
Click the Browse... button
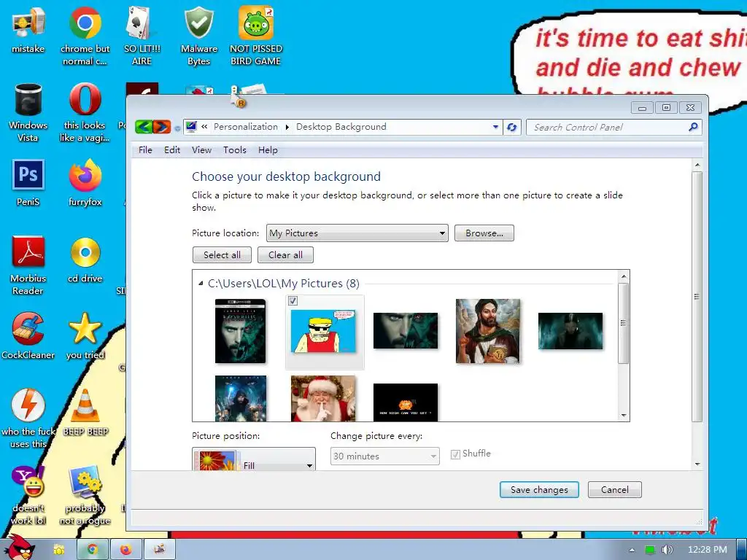click(x=484, y=233)
